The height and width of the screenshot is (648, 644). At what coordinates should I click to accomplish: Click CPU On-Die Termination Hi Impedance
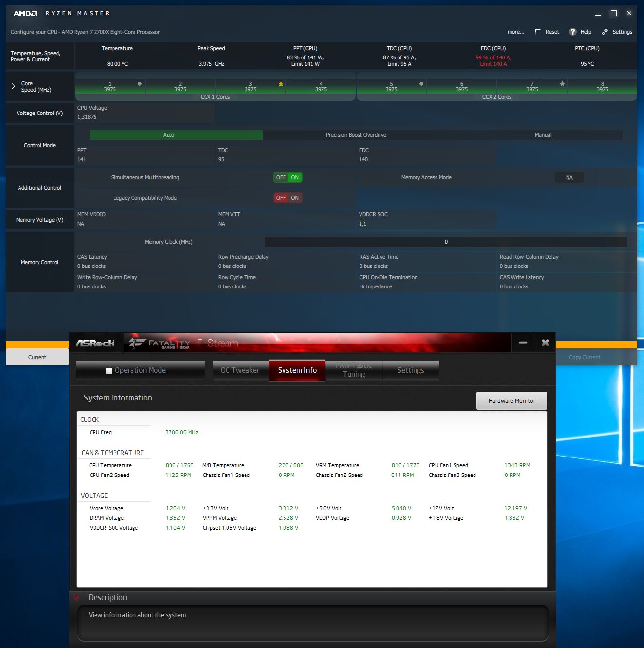tap(376, 286)
